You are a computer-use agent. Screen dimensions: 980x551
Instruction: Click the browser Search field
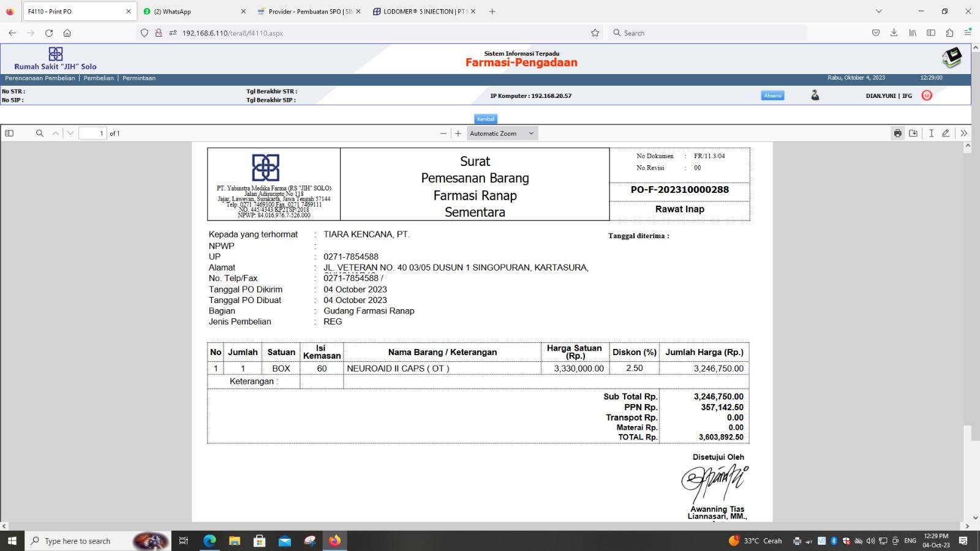(x=707, y=33)
